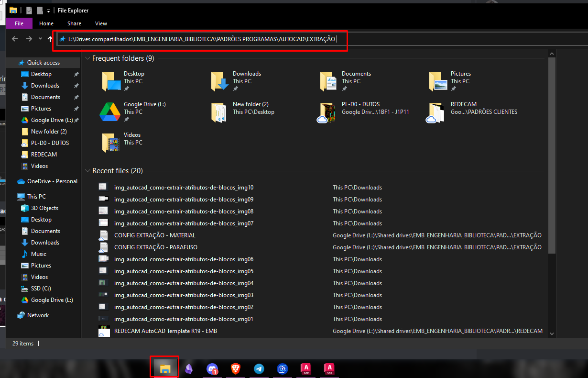The image size is (588, 378).
Task: Collapse the Recent files section
Action: coord(87,171)
